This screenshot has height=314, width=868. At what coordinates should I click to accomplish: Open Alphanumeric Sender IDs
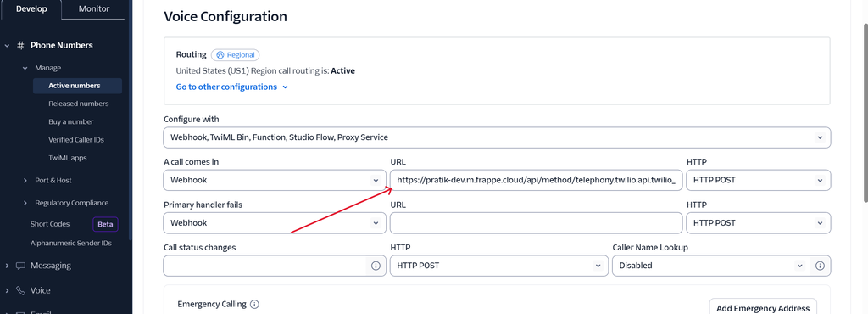click(x=71, y=243)
